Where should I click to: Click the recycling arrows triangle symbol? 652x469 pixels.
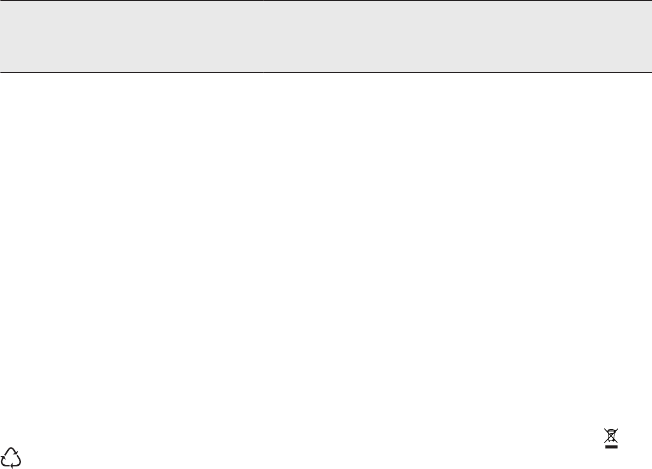tap(11, 458)
